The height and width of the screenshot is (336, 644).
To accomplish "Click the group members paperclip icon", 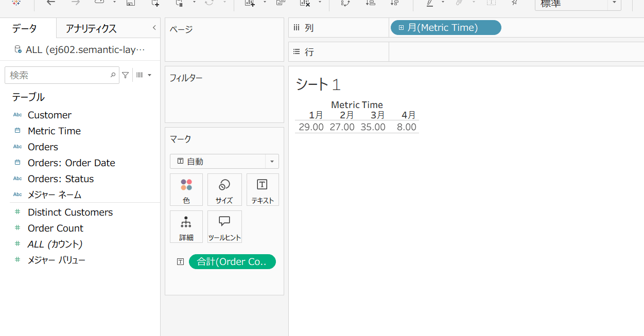I will point(458,3).
